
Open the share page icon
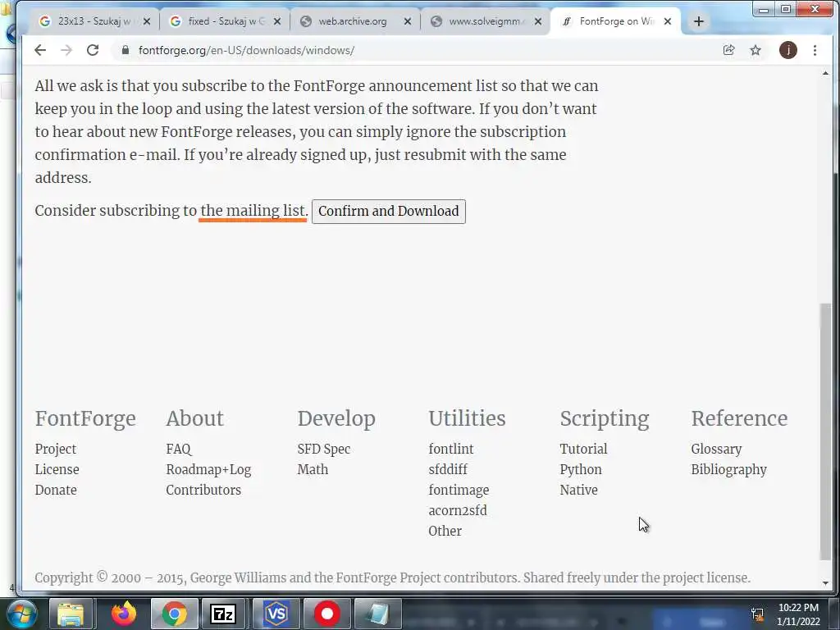pyautogui.click(x=728, y=50)
